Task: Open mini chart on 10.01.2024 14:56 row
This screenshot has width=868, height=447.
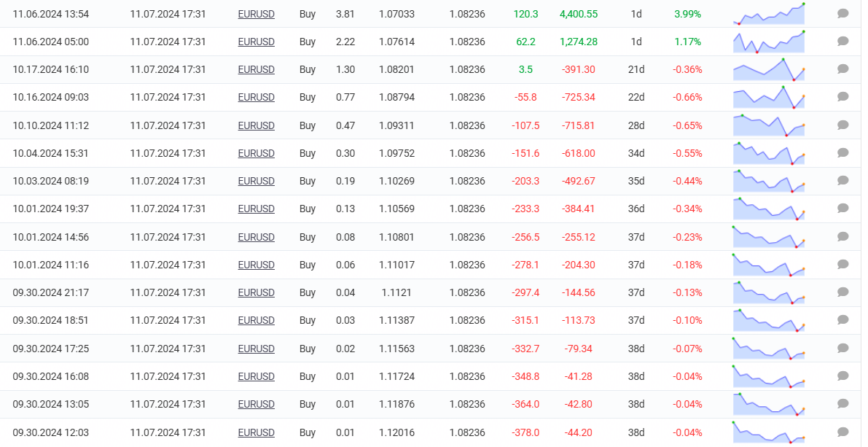Action: pyautogui.click(x=768, y=236)
